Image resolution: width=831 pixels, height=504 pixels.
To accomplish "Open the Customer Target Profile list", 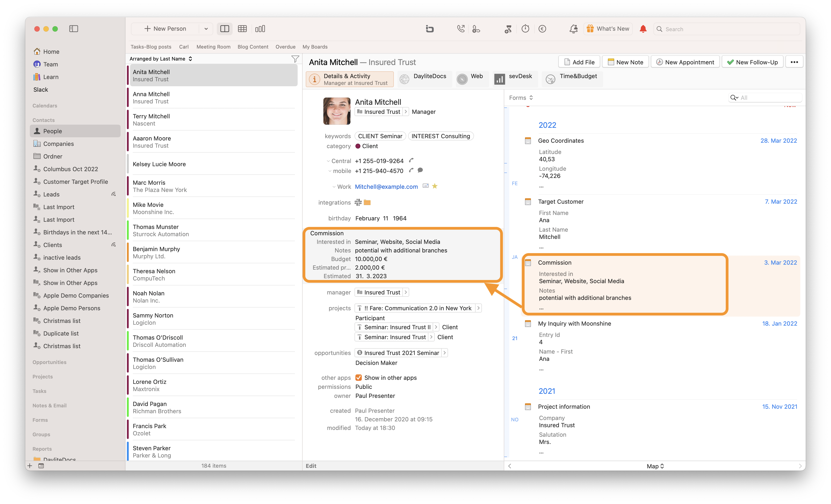I will click(76, 182).
